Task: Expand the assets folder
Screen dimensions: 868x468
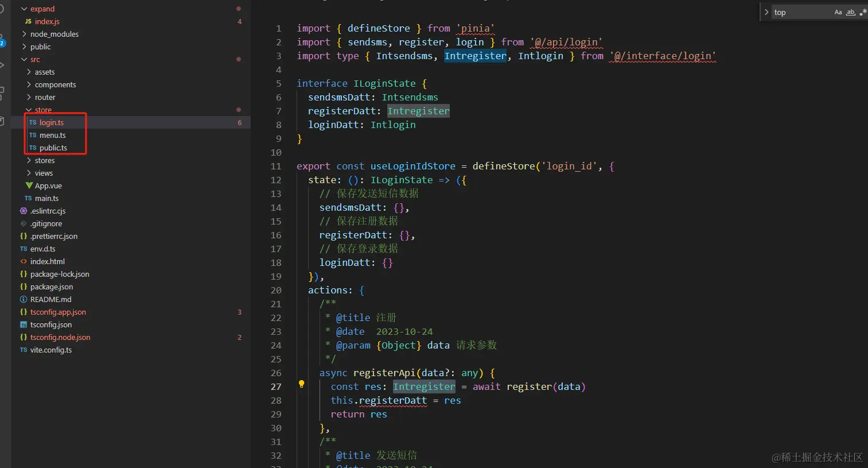Action: click(x=29, y=72)
